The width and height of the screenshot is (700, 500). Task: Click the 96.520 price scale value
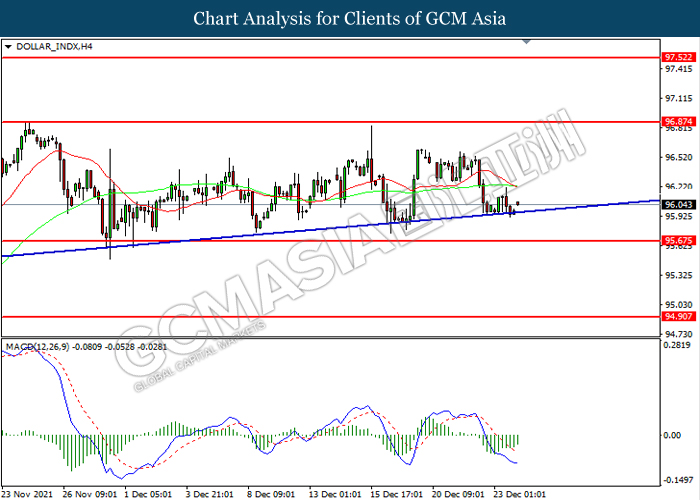(x=679, y=157)
